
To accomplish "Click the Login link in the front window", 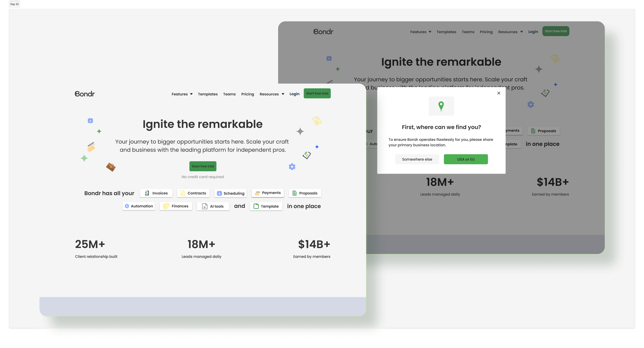I will click(x=294, y=94).
